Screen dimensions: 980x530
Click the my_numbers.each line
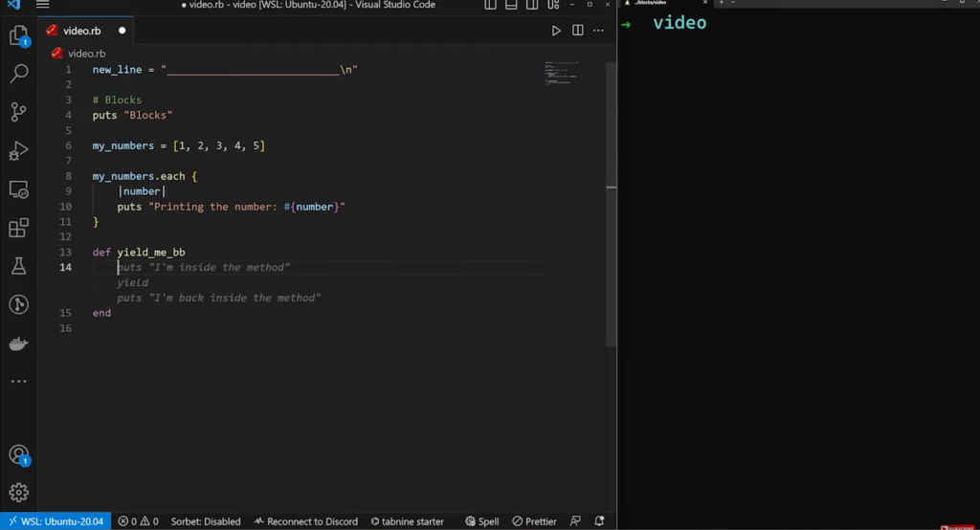pyautogui.click(x=145, y=176)
